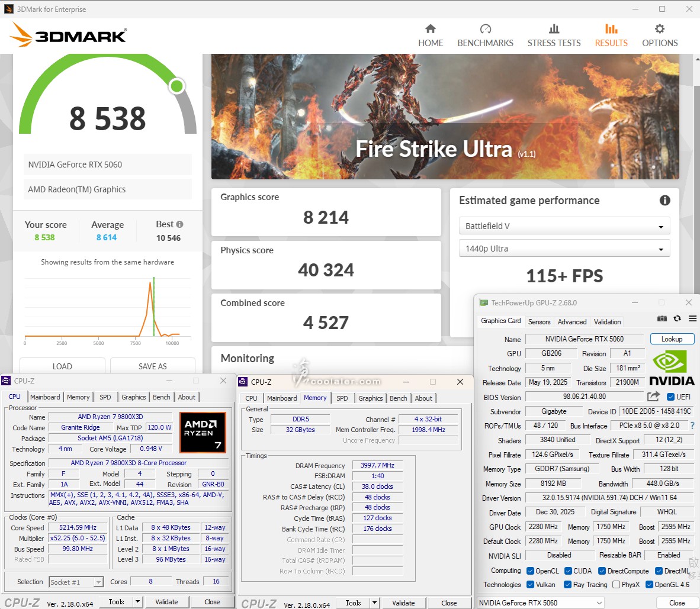Toggle the CUDA checkbox

pyautogui.click(x=569, y=571)
